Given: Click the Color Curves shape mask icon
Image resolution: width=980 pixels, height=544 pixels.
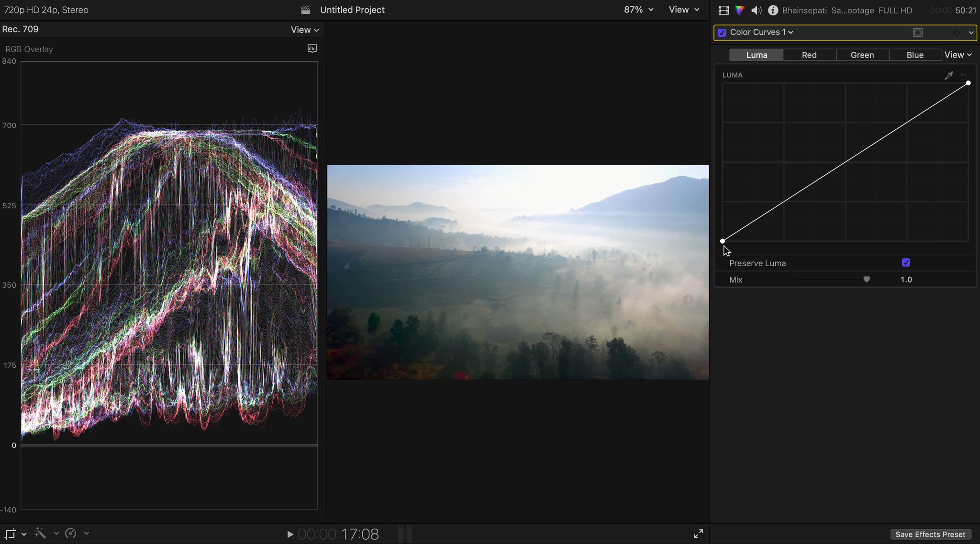Looking at the screenshot, I should tap(917, 33).
